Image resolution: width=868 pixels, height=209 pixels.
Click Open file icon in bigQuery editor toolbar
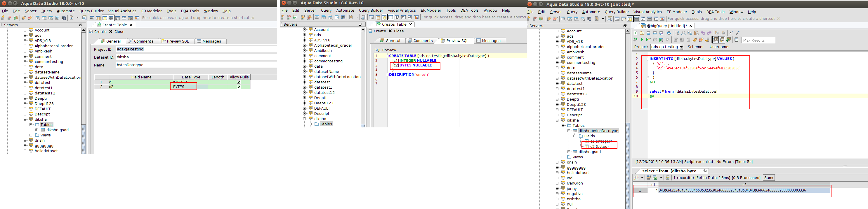tap(642, 33)
